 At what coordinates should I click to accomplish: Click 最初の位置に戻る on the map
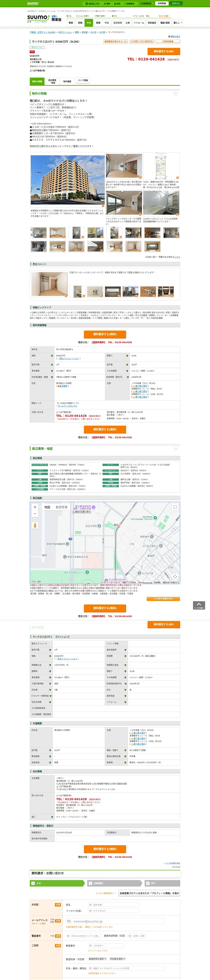tap(82, 512)
